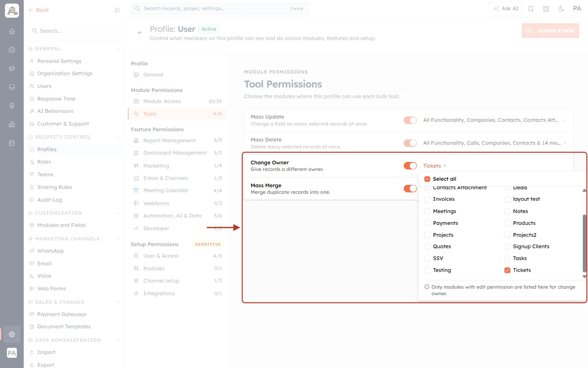Check the Invoices checkbox
The width and height of the screenshot is (588, 368).
click(x=427, y=199)
